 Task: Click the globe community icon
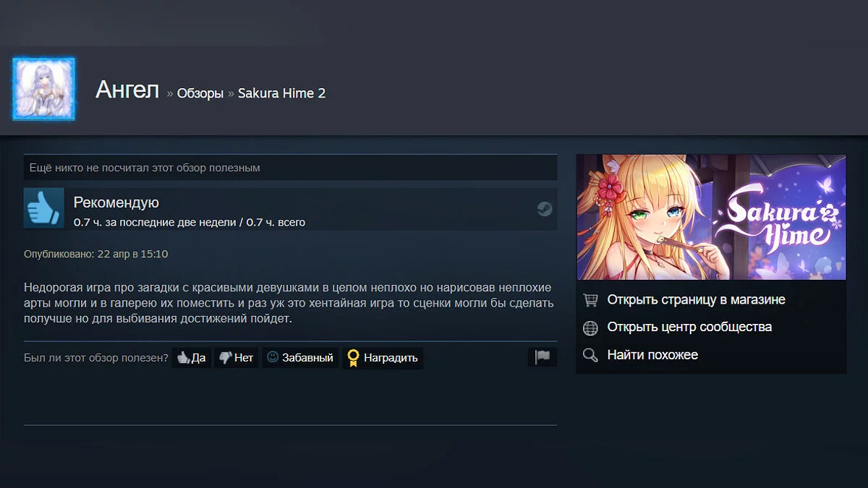(x=590, y=328)
